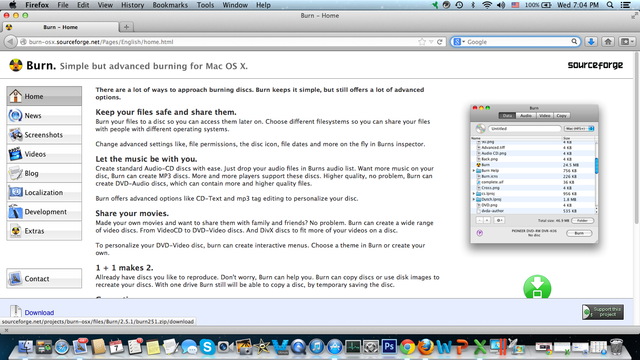Open Finder from the dock
Image resolution: width=640 pixels, height=360 pixels.
coord(26,347)
